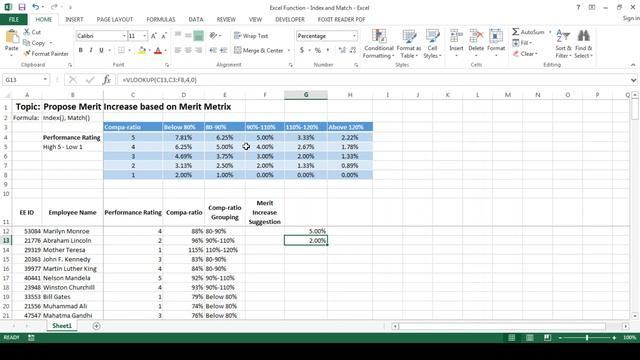The height and width of the screenshot is (360, 640).
Task: Apply accounting dollar format
Action: coord(302,50)
